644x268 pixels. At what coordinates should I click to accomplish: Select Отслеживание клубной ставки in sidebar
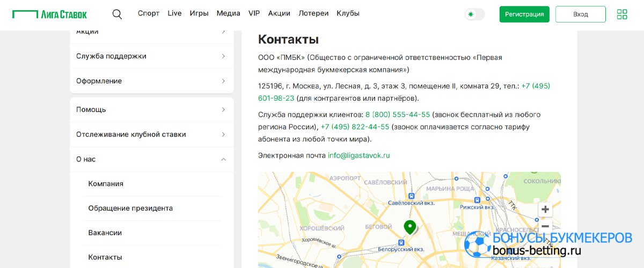[x=152, y=135]
